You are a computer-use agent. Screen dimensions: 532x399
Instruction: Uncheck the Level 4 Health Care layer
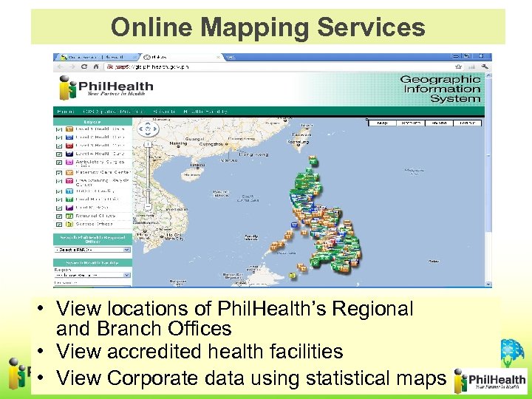(x=59, y=154)
